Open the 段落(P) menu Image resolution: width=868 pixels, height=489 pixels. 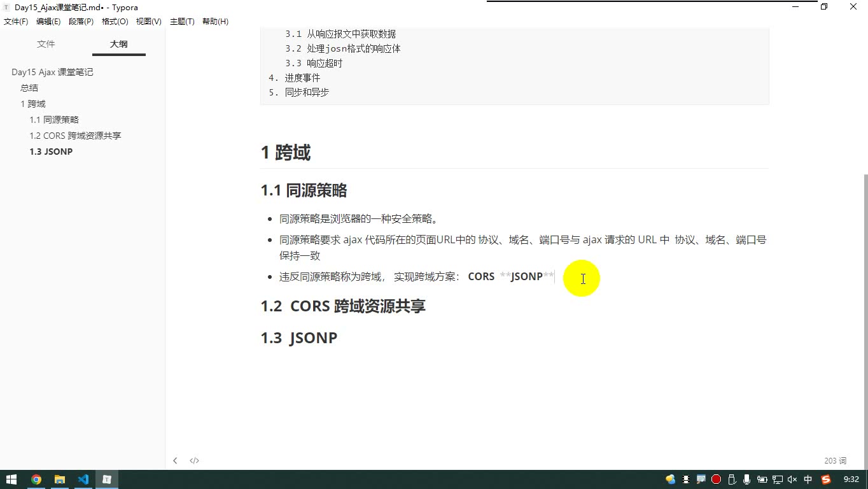81,22
